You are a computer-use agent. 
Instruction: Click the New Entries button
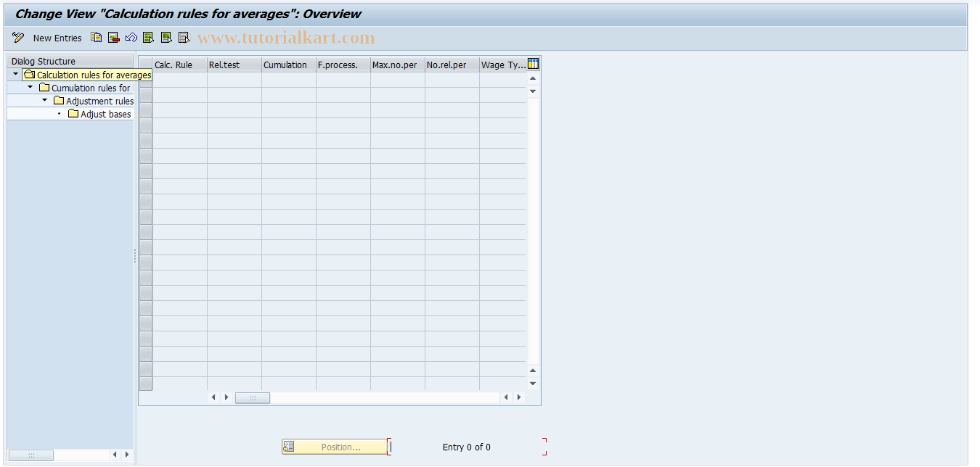(x=57, y=38)
